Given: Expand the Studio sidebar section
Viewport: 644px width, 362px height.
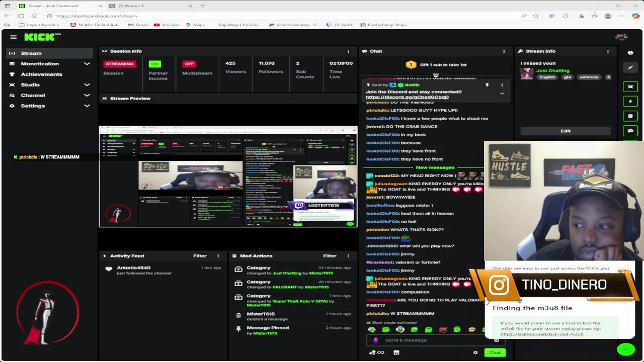Looking at the screenshot, I should click(x=87, y=85).
